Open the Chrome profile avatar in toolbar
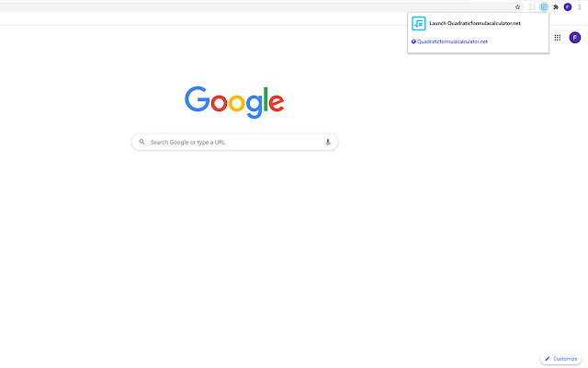588x368 pixels. [x=568, y=7]
